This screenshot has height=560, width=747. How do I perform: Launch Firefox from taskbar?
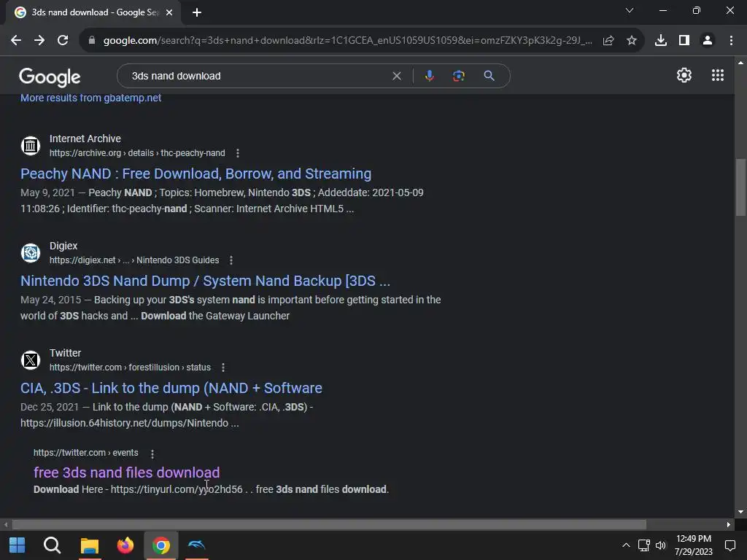[125, 545]
